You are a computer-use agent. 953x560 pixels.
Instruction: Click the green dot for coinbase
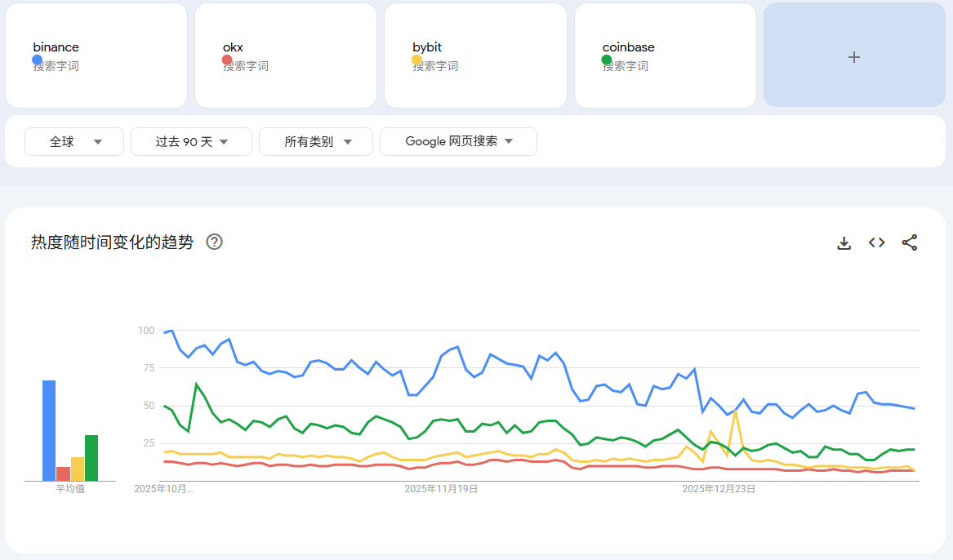pyautogui.click(x=607, y=60)
